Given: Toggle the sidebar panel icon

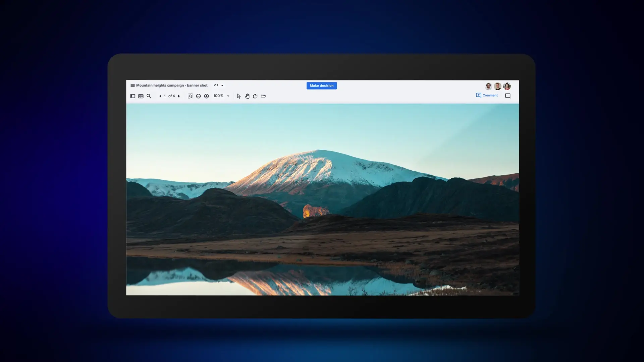Looking at the screenshot, I should 133,96.
